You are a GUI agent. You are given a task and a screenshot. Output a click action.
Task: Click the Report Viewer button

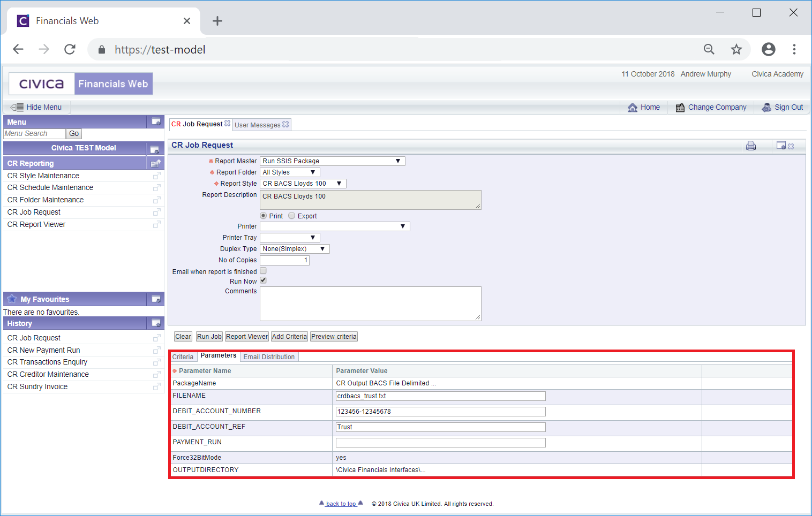coord(247,337)
